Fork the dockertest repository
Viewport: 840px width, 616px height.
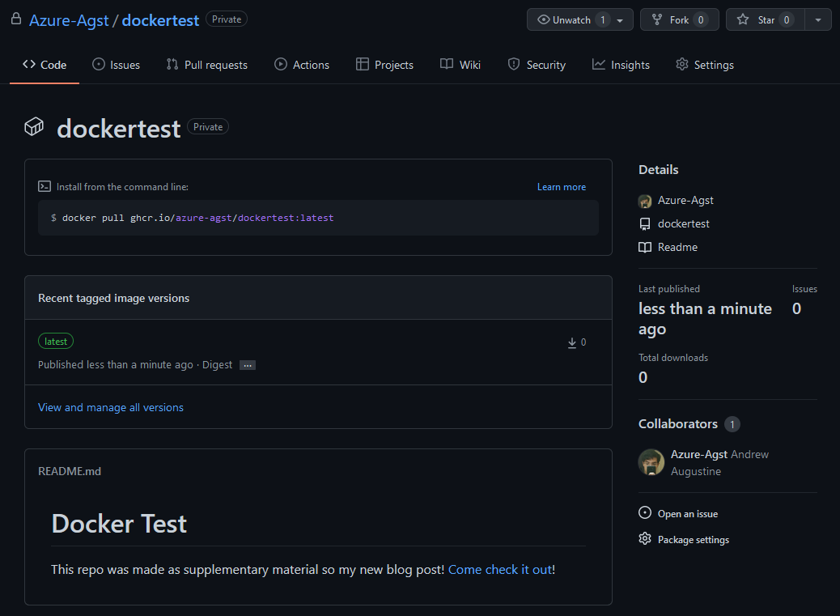coord(679,19)
